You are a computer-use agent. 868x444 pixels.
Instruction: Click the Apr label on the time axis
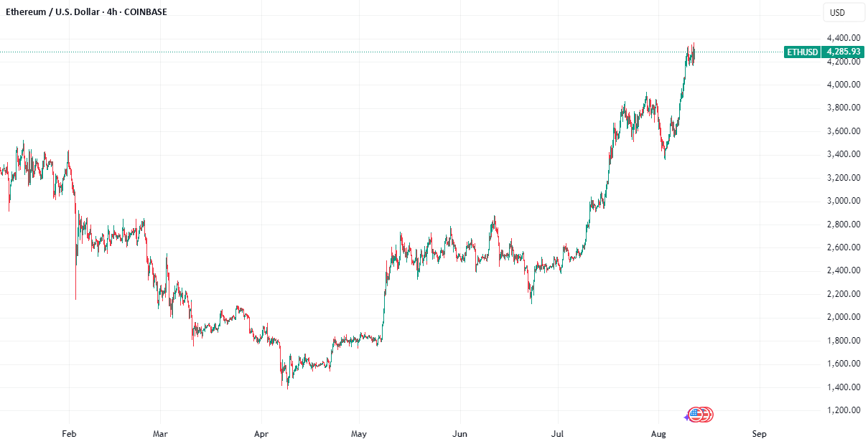pyautogui.click(x=261, y=434)
